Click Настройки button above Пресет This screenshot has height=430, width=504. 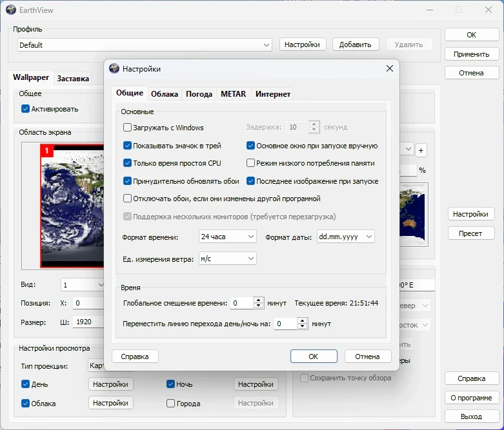click(x=471, y=214)
